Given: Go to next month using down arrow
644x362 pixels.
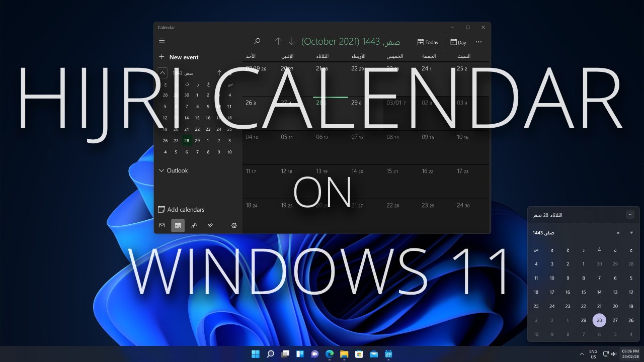Looking at the screenshot, I should (292, 42).
